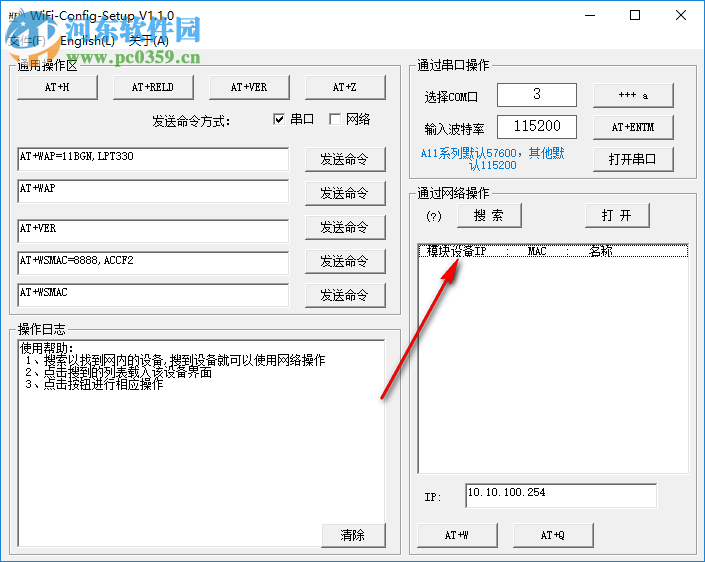Click the +++ a button
The width and height of the screenshot is (705, 562).
click(x=633, y=95)
